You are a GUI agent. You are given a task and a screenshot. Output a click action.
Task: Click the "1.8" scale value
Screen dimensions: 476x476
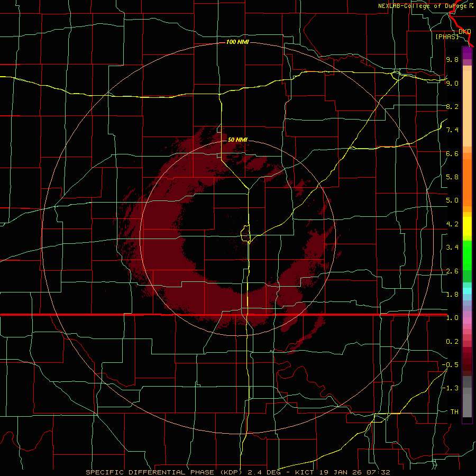(x=452, y=295)
